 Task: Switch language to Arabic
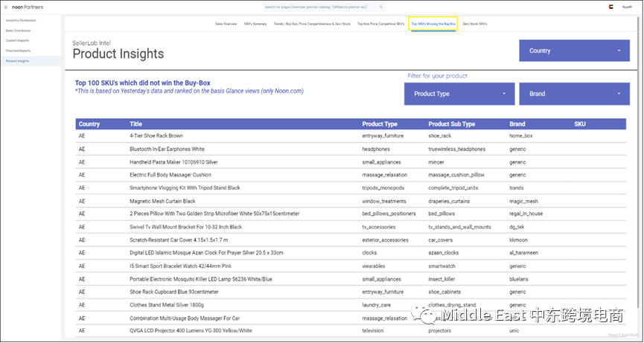pyautogui.click(x=627, y=7)
